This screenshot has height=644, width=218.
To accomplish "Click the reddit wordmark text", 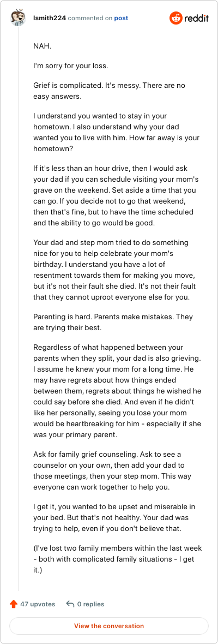I will (x=196, y=18).
